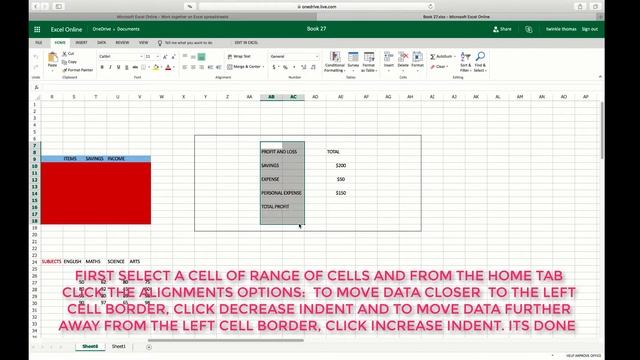The height and width of the screenshot is (360, 640).
Task: Switch to the DATA tab
Action: point(102,43)
